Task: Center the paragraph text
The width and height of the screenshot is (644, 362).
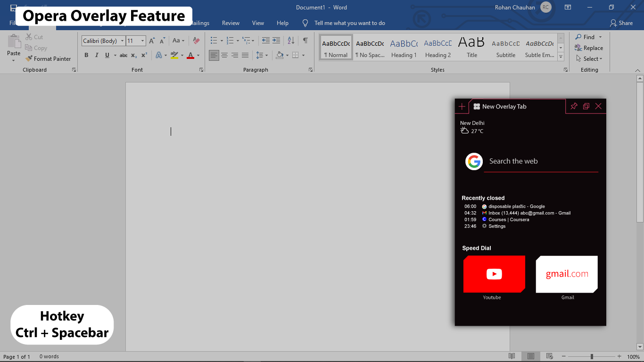Action: pos(224,55)
